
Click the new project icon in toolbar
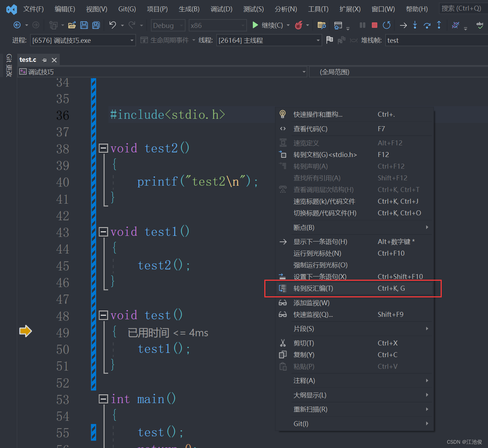[53, 25]
